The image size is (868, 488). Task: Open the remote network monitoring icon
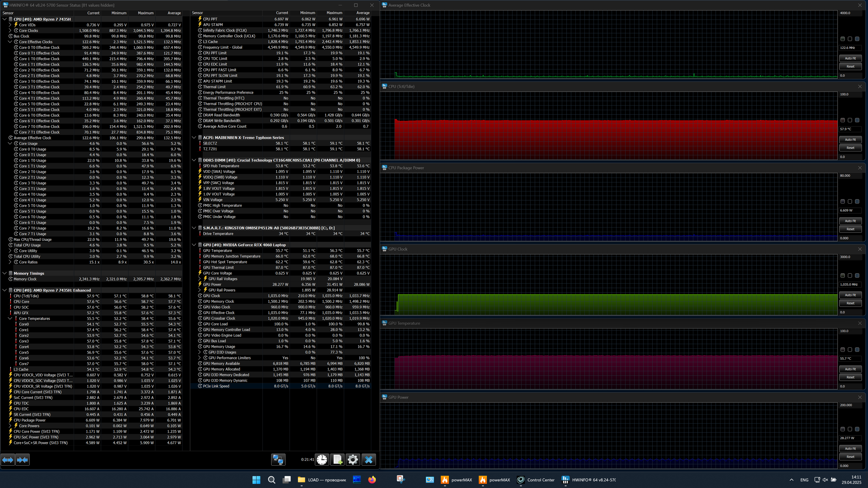coord(278,460)
